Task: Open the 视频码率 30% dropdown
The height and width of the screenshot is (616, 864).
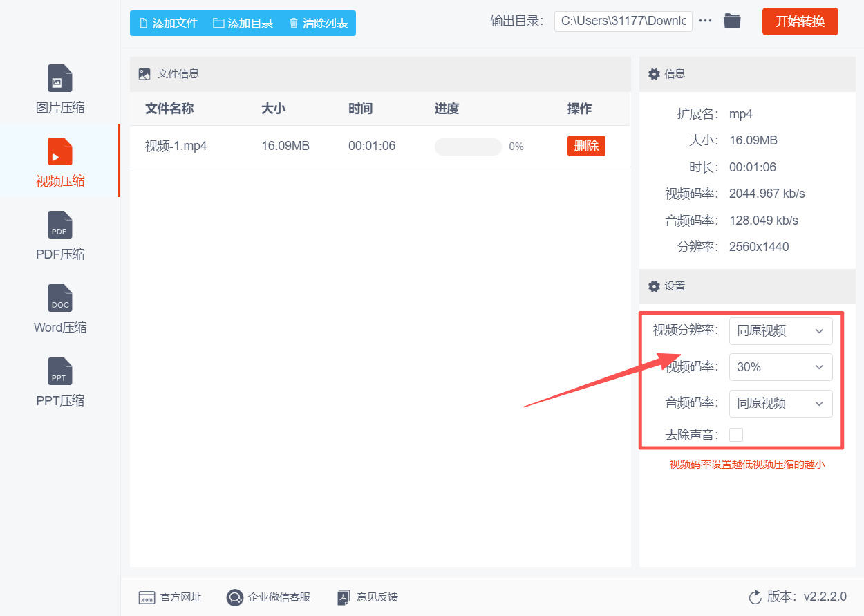Action: pyautogui.click(x=781, y=367)
